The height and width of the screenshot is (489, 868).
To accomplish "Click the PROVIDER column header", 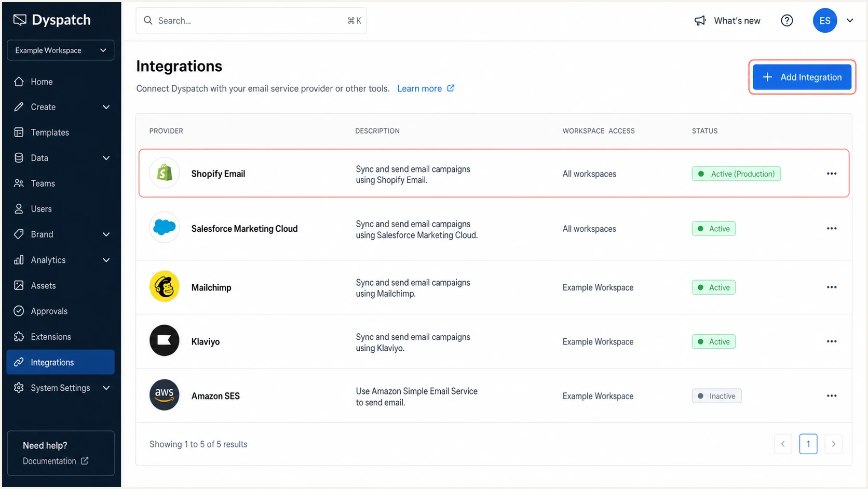I will pos(166,131).
